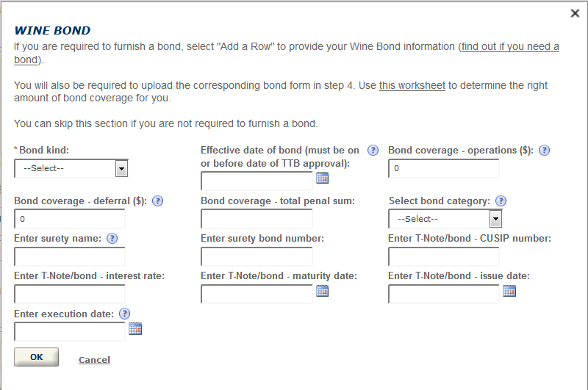Viewport: 588px width, 390px height.
Task: Show help for effective date of bond
Action: 373,151
